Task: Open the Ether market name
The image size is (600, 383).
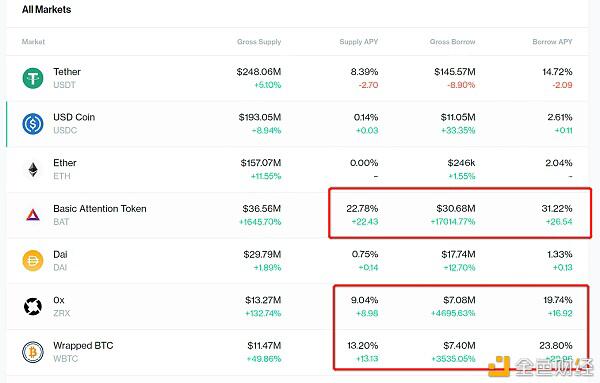Action: point(65,163)
